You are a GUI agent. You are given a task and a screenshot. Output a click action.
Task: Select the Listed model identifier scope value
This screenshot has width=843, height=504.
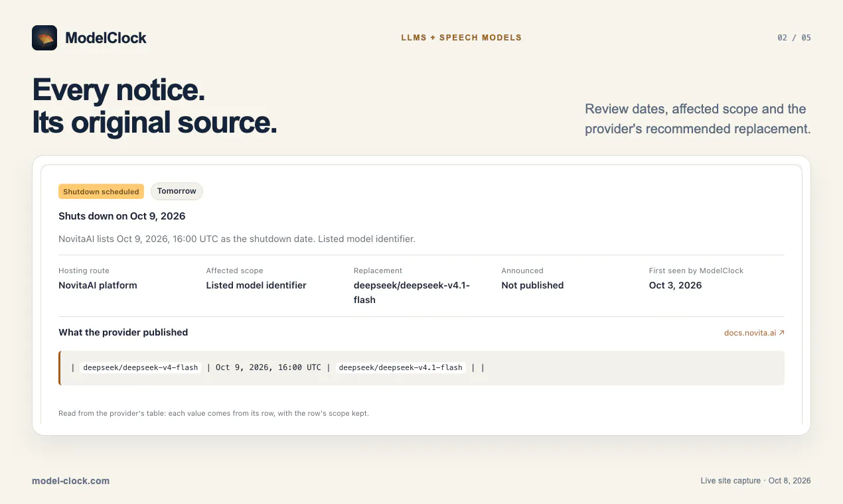tap(256, 285)
